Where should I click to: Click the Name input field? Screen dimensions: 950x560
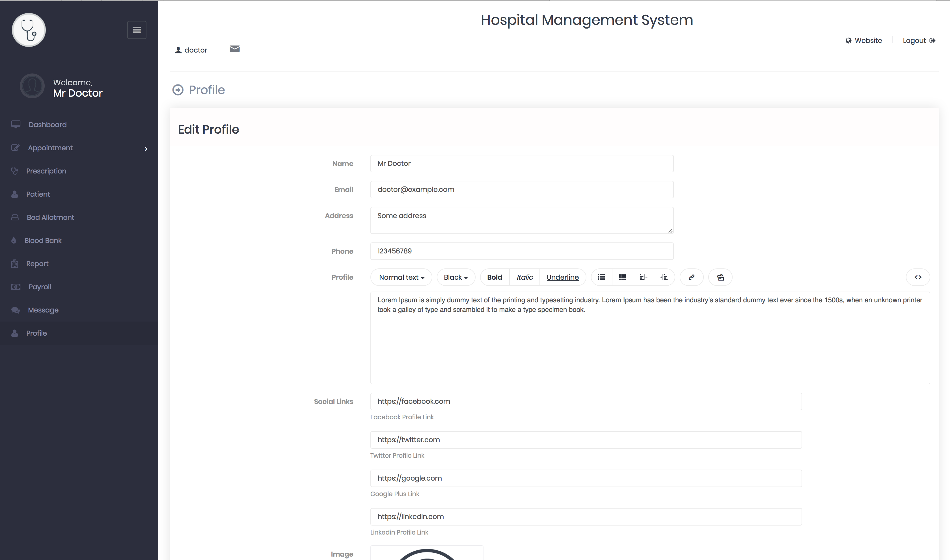522,164
